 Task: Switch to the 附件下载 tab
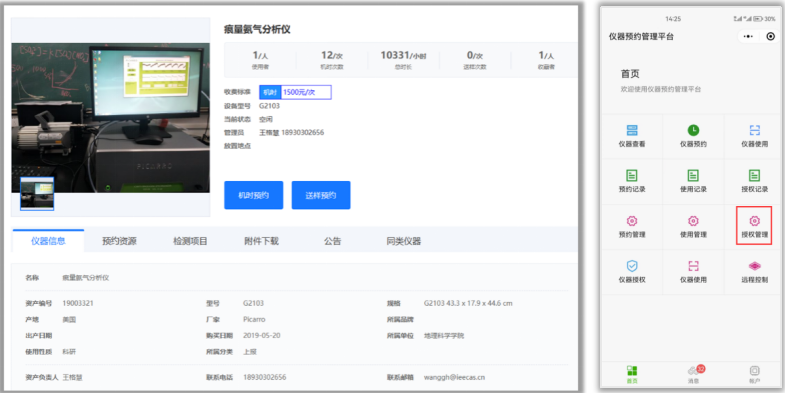coord(261,241)
